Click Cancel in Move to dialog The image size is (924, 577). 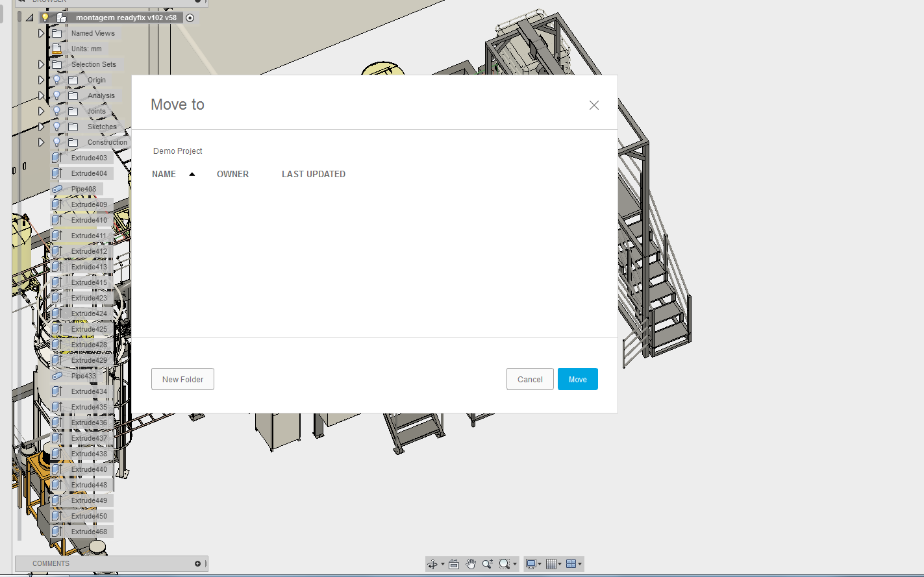[x=530, y=379]
